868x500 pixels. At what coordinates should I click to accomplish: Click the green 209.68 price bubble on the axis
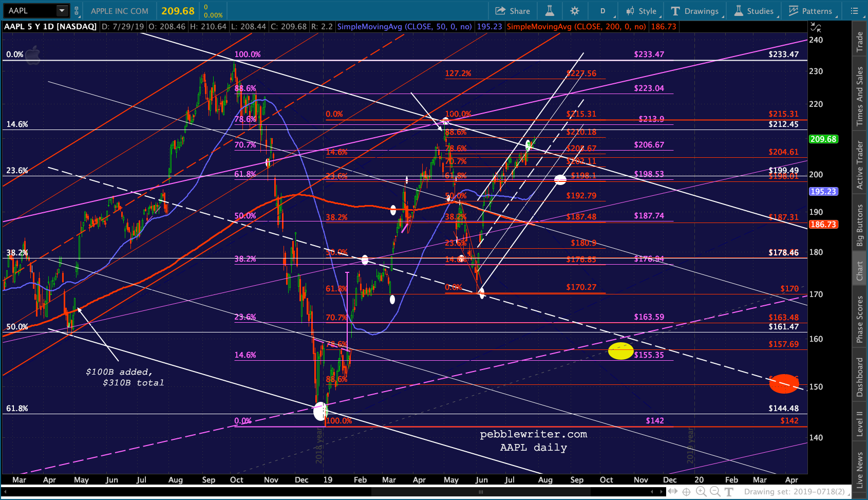coord(823,139)
